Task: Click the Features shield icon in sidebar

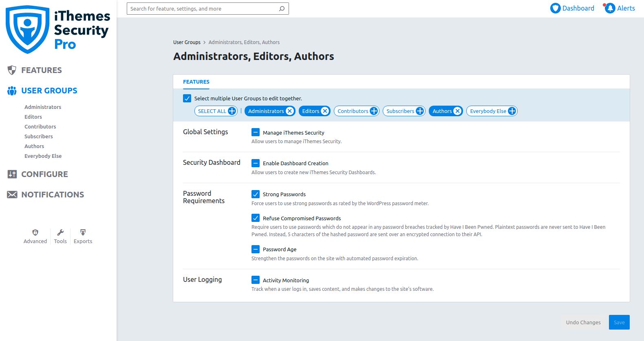Action: 12,70
